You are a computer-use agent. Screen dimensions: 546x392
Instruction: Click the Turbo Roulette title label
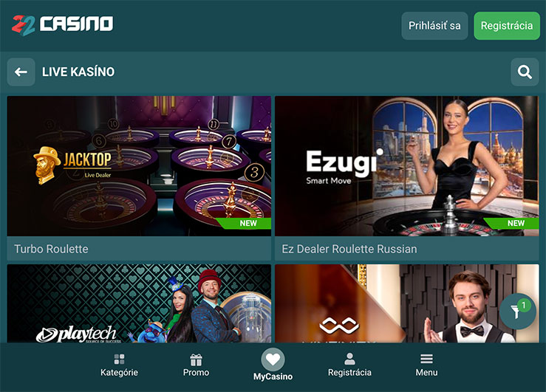coord(51,249)
